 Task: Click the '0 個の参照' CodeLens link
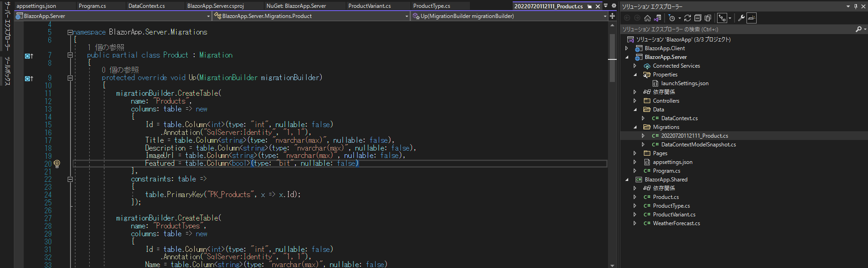tap(120, 70)
